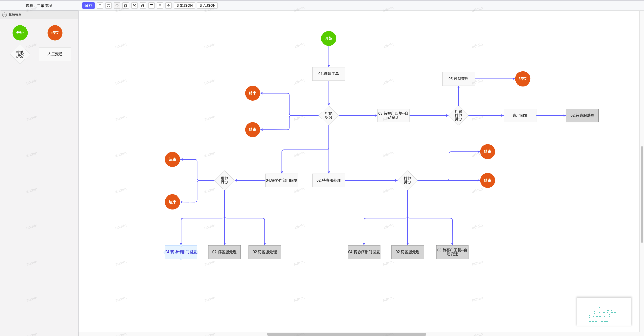The height and width of the screenshot is (336, 644).
Task: Click the horizontal center align icon
Action: point(168,5)
